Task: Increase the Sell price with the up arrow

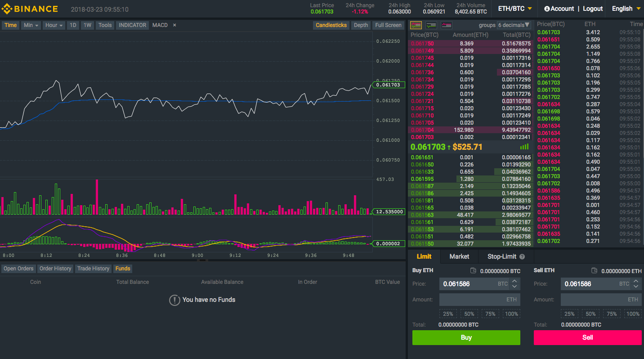Action: click(636, 281)
